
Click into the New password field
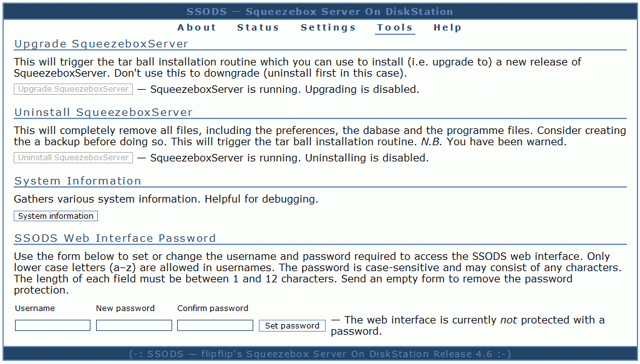tap(134, 325)
